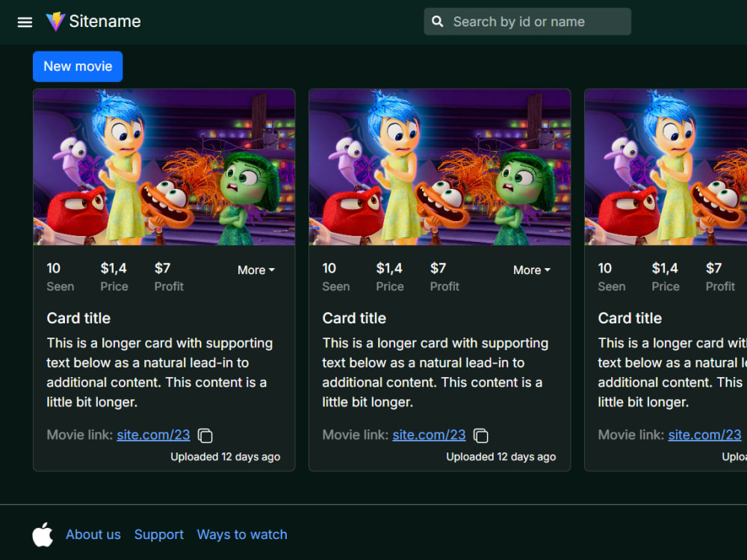This screenshot has height=560, width=747.
Task: Click the search magnifier icon
Action: pos(437,22)
